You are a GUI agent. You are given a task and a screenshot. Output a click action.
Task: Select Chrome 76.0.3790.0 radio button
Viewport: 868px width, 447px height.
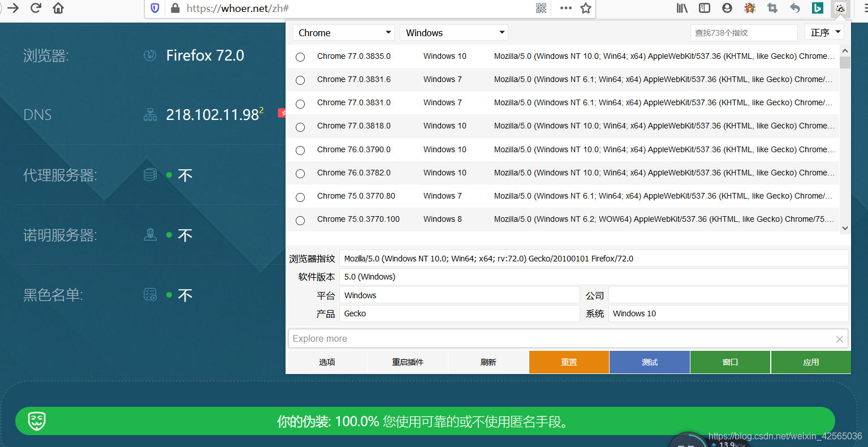[300, 151]
